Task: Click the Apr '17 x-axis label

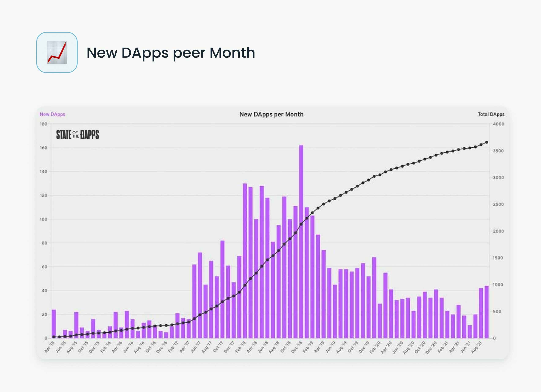Action: point(185,347)
